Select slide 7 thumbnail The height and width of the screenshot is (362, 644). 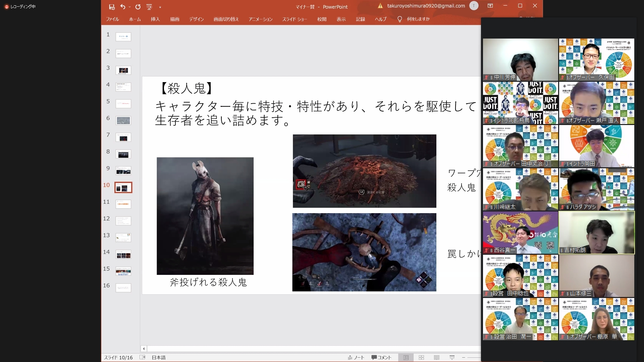click(x=123, y=137)
